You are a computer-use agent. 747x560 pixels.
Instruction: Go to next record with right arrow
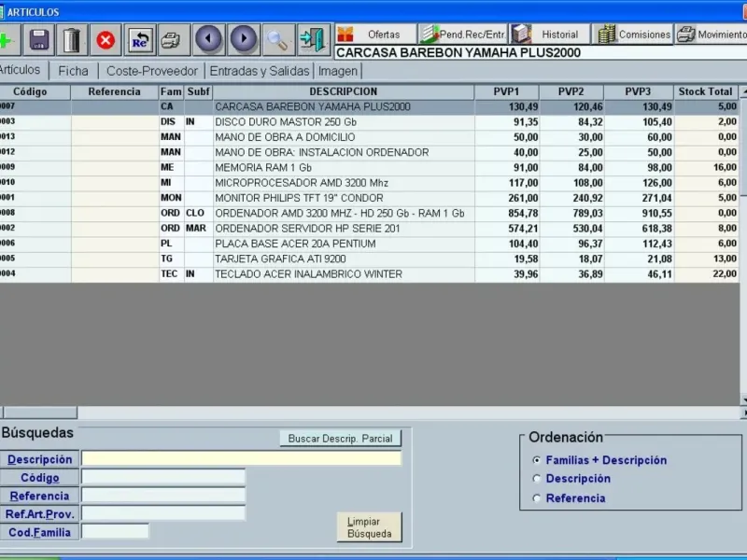(x=244, y=39)
